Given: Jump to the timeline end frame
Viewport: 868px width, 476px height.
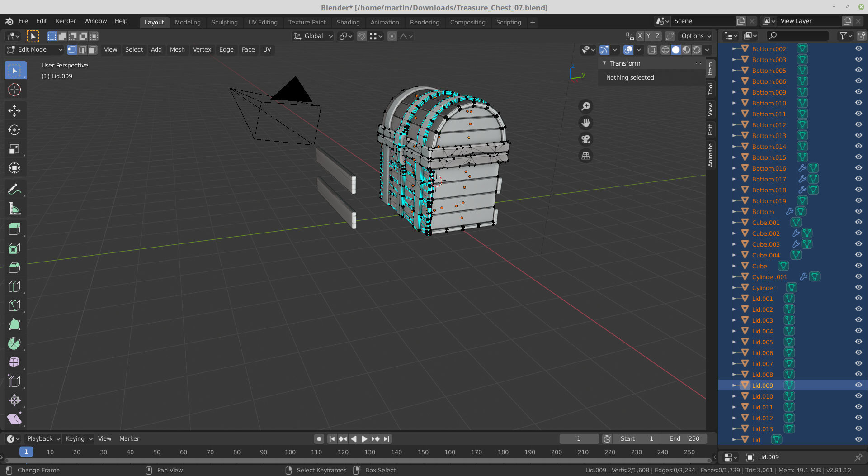Looking at the screenshot, I should [386, 439].
